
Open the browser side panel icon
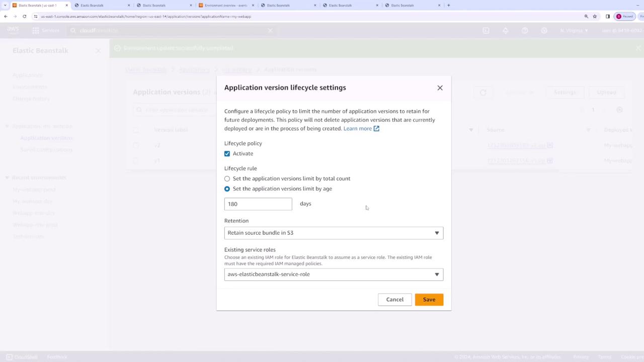click(x=608, y=17)
